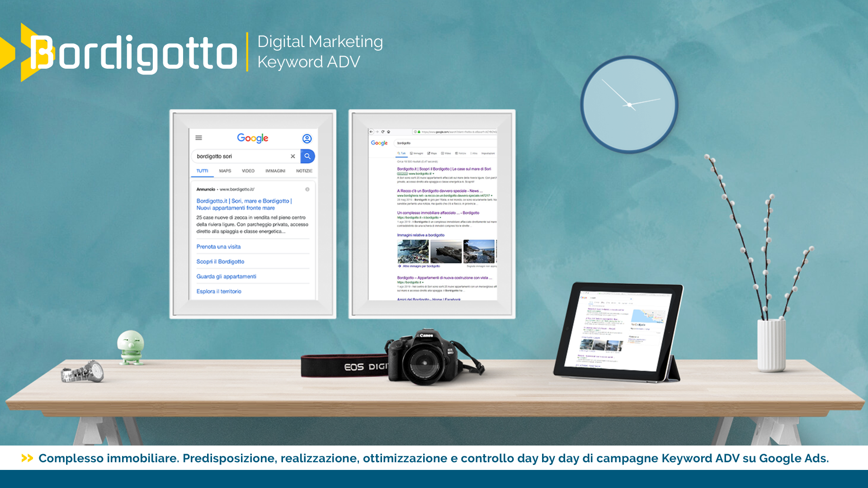This screenshot has height=488, width=868.
Task: Click the Bordigotto logo at top left
Action: (118, 52)
